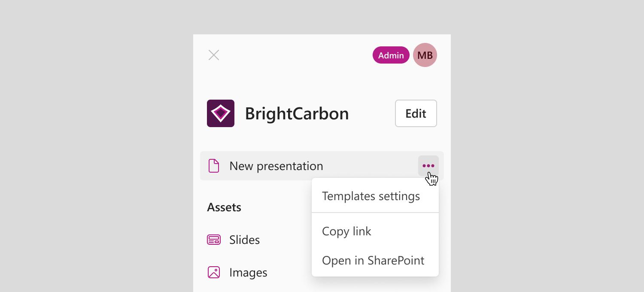This screenshot has height=292, width=644.
Task: Click the Assets section heading
Action: 224,207
